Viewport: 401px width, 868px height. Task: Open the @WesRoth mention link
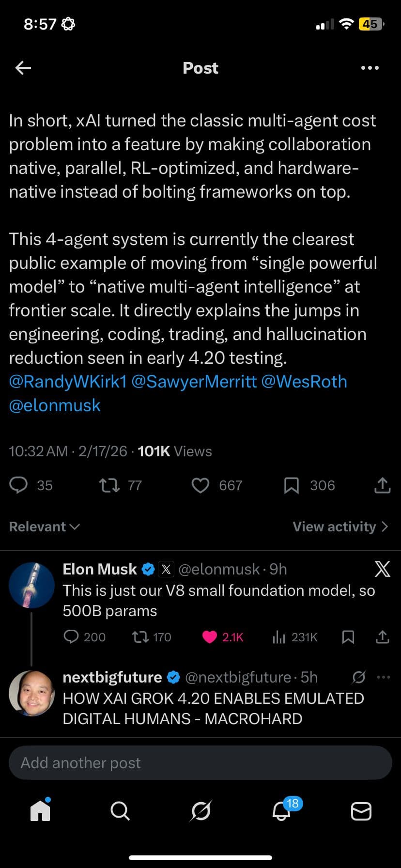click(304, 381)
